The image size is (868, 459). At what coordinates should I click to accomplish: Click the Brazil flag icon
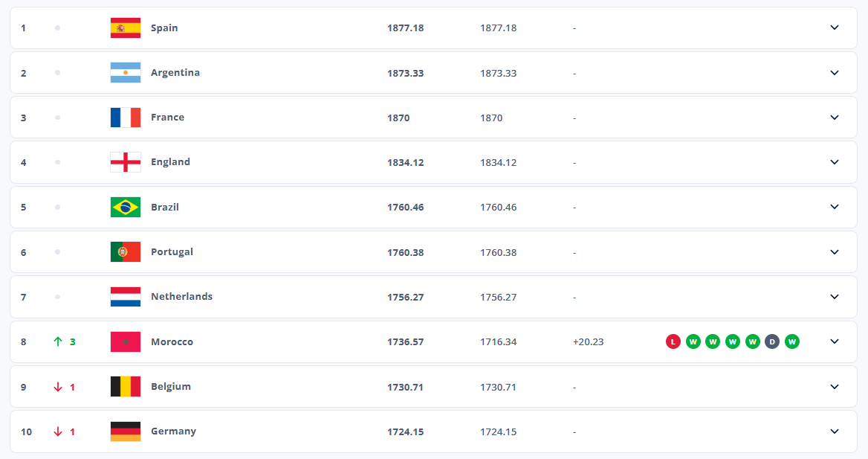(x=125, y=207)
